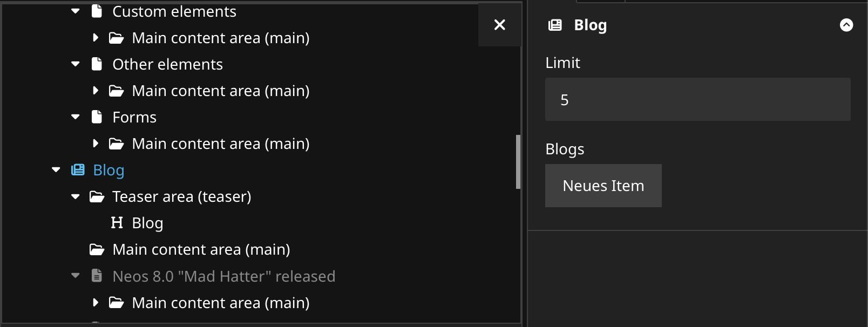Select the Blog page in the tree
This screenshot has height=327, width=868.
click(107, 169)
